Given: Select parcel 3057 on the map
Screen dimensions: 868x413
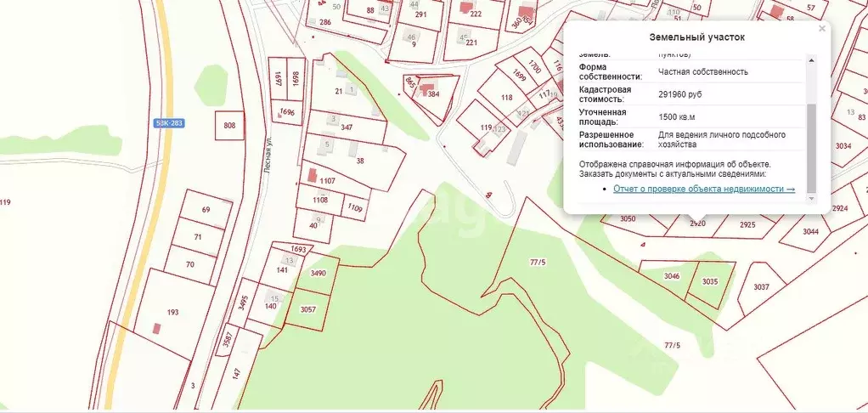Looking at the screenshot, I should [x=308, y=309].
